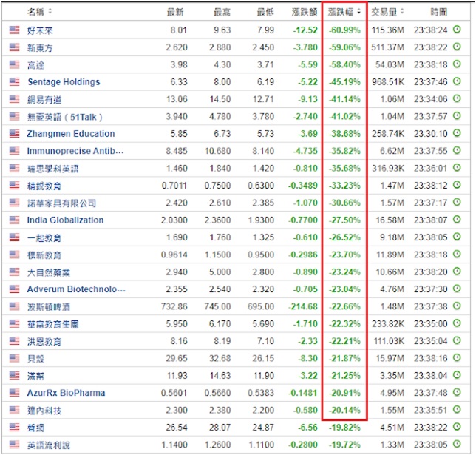Open the India Globalization stock link
The image size is (476, 455).
point(65,220)
